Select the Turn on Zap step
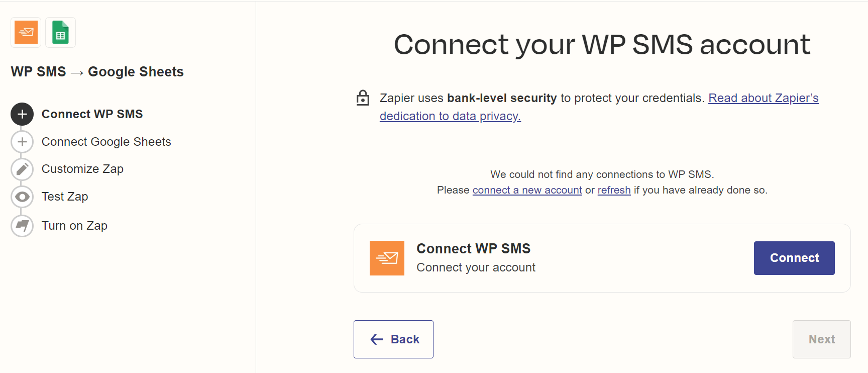Image resolution: width=868 pixels, height=373 pixels. point(74,226)
